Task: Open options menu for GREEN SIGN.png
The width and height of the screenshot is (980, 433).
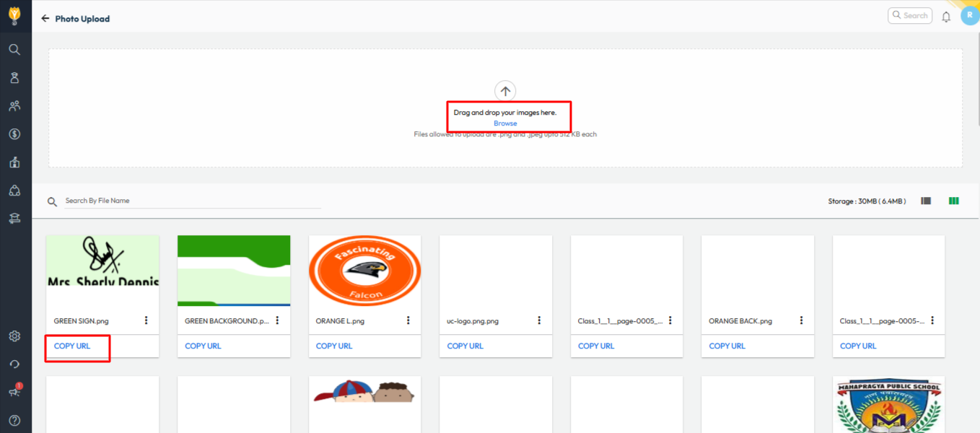Action: coord(146,320)
